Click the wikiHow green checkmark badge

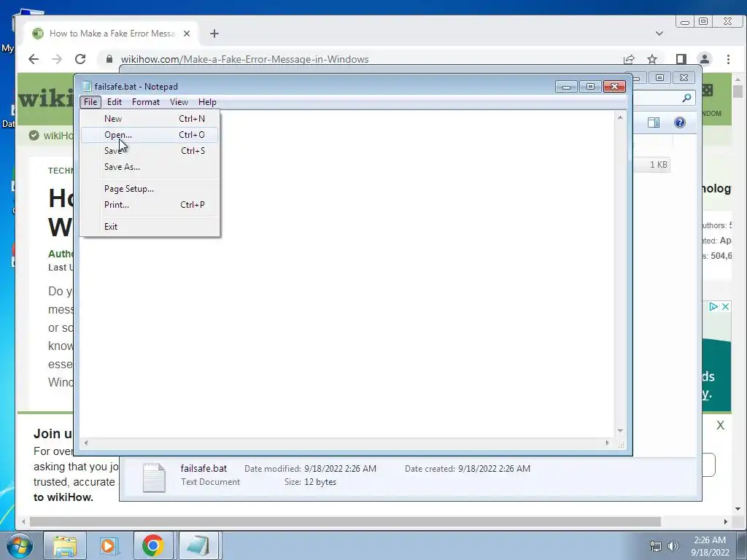point(34,136)
